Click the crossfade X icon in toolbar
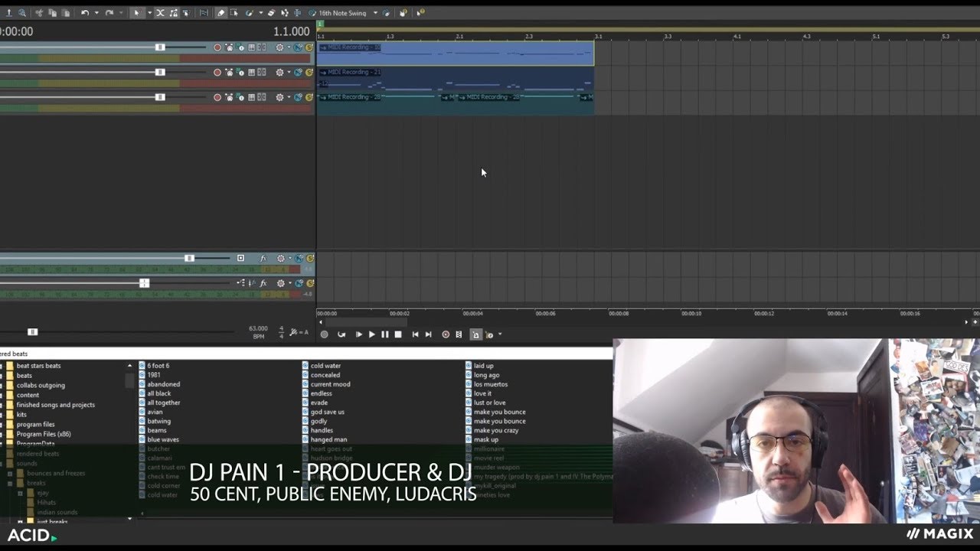Viewport: 980px width, 551px height. [160, 13]
